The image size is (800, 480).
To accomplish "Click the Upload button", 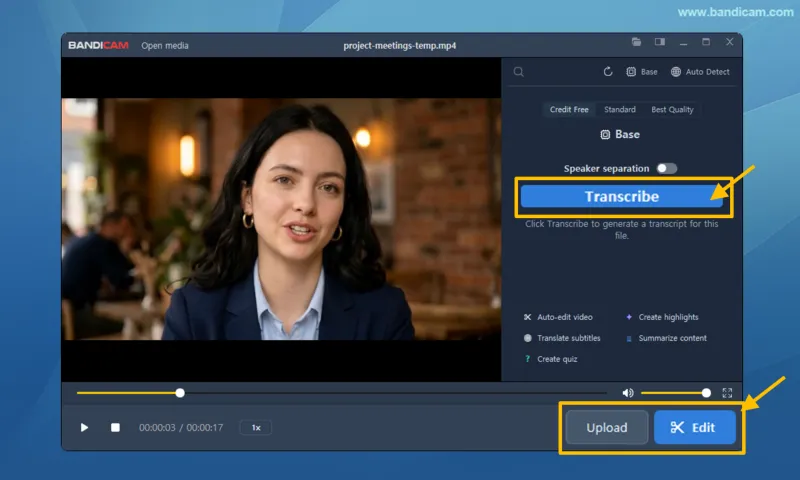I will [607, 427].
